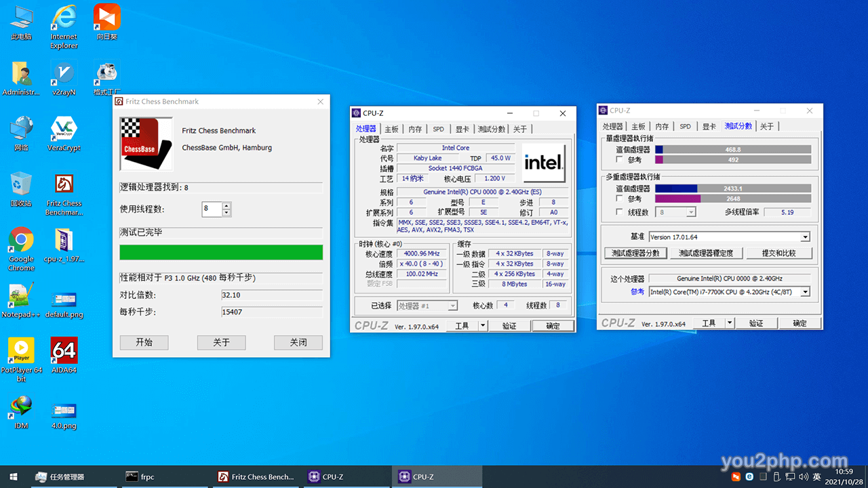
Task: Select the cpu-z_1.97 archive file icon
Action: pyautogui.click(x=64, y=245)
